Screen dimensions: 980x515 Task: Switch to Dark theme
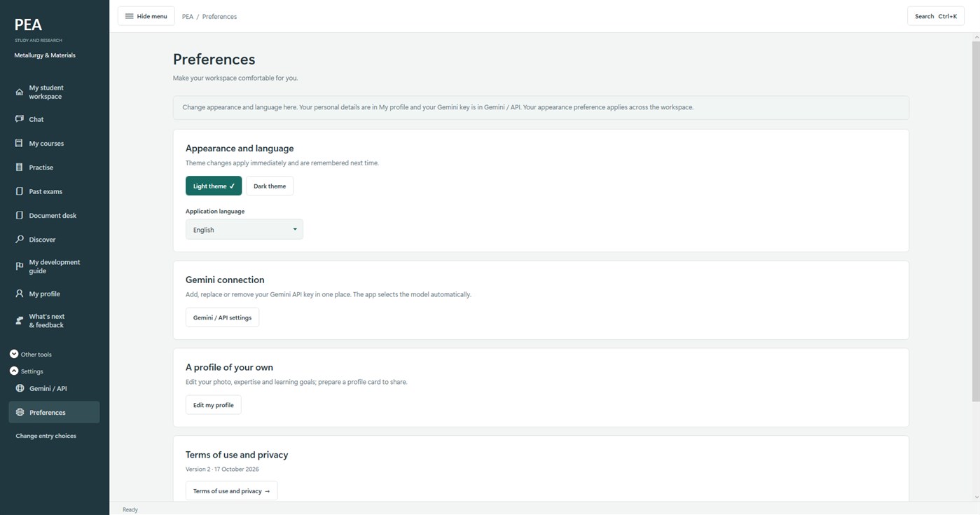[270, 186]
